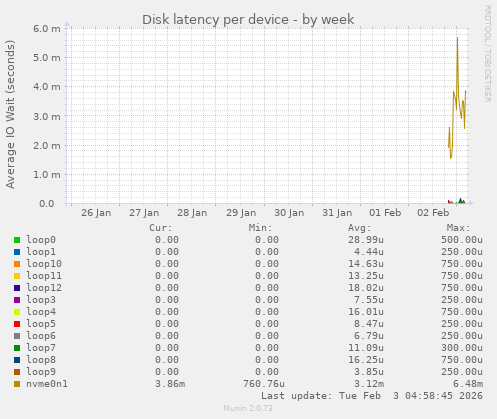Select the loop12 legend label
This screenshot has width=497, height=419.
tap(44, 288)
